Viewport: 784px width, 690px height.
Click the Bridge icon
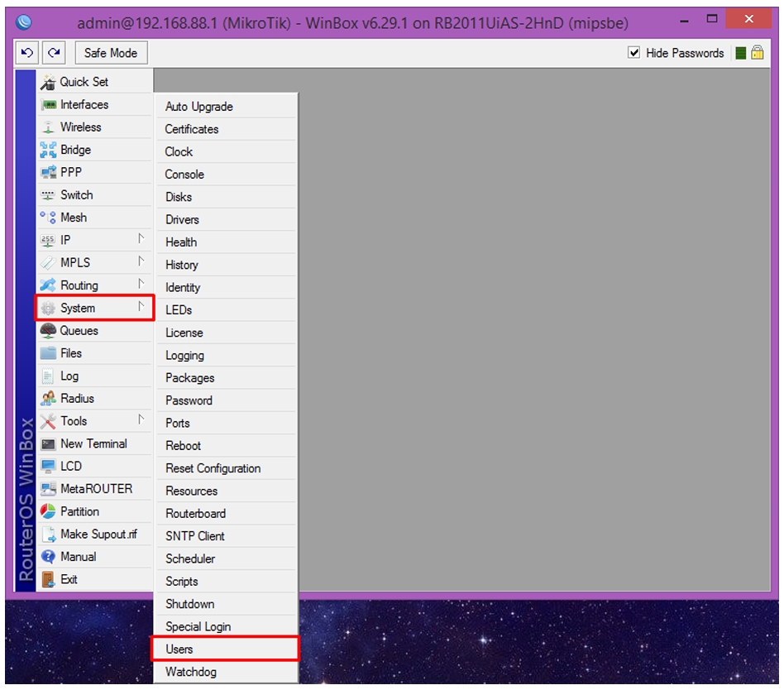click(x=48, y=150)
